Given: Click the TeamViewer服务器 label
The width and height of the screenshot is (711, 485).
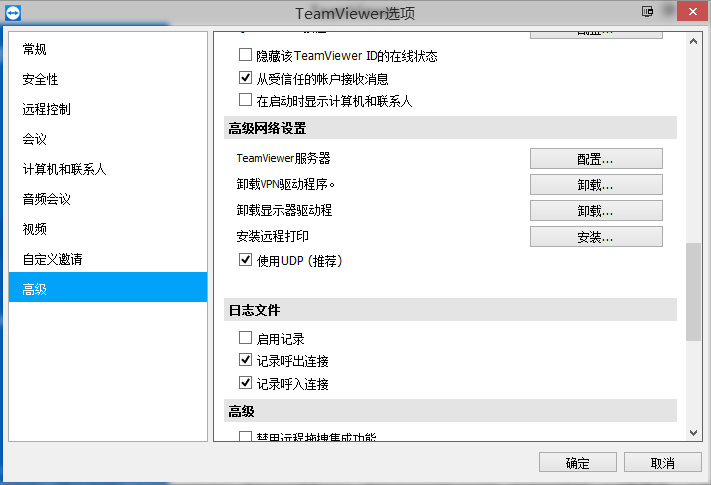Looking at the screenshot, I should click(x=283, y=158).
